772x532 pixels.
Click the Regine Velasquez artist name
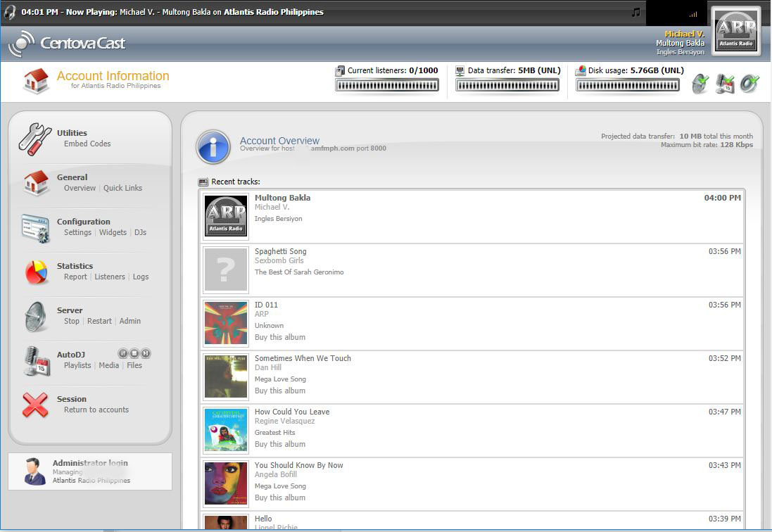click(284, 422)
